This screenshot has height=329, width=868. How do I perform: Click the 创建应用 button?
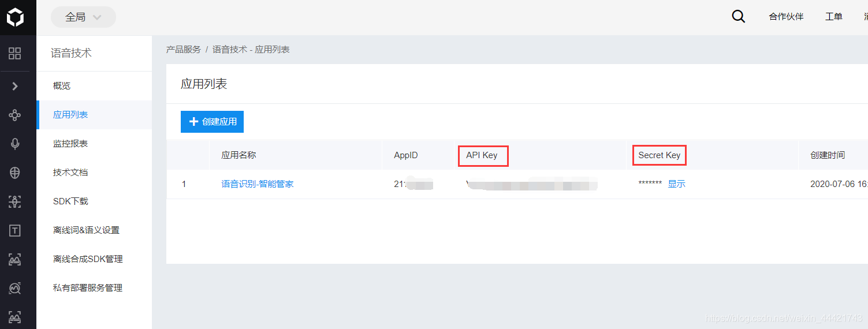212,122
